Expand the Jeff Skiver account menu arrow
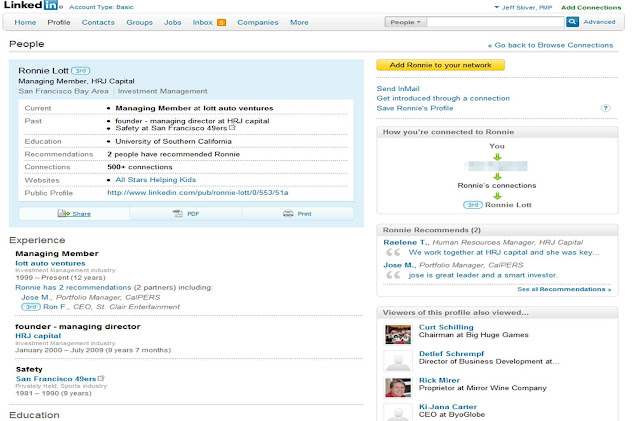The height and width of the screenshot is (421, 640). click(496, 7)
